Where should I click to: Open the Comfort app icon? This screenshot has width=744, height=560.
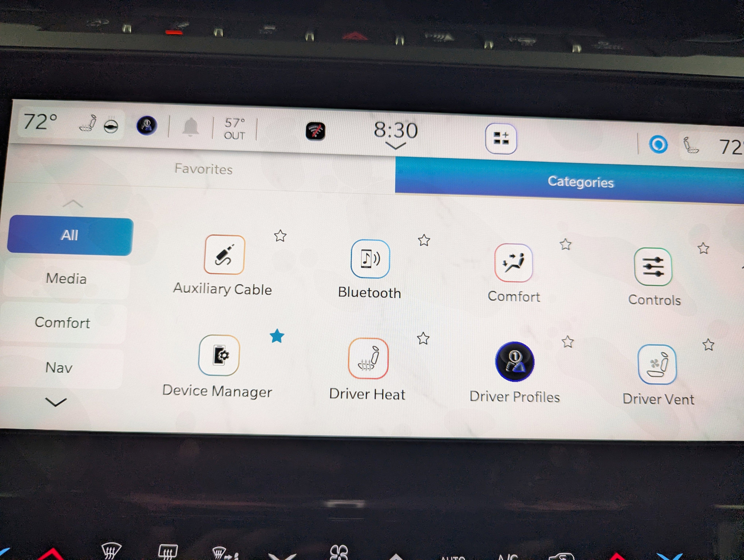[x=514, y=263]
